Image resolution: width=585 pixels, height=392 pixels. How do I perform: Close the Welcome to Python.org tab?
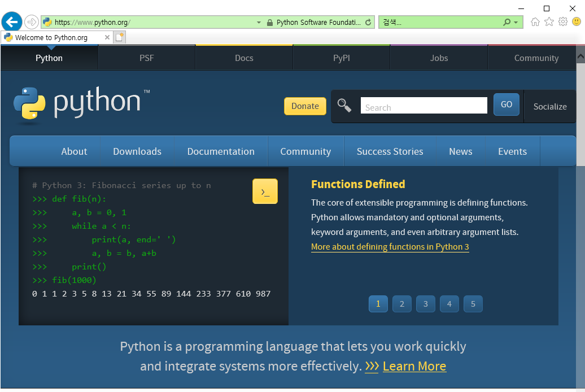click(107, 37)
